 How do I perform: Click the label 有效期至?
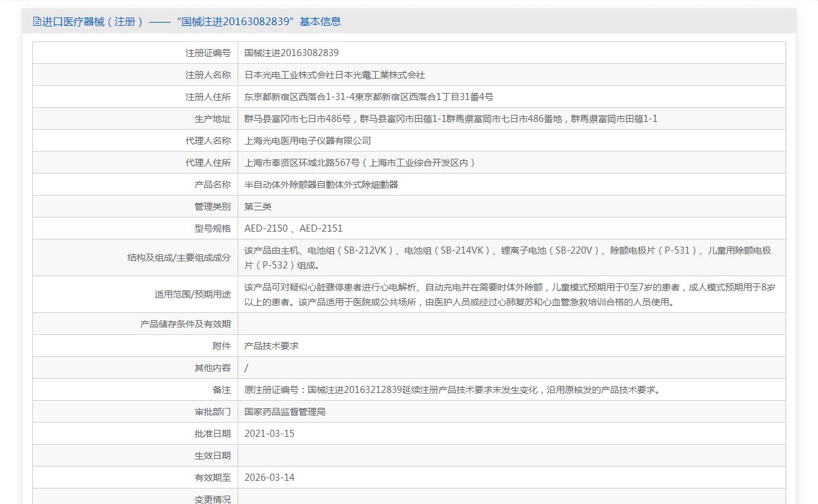pos(212,478)
